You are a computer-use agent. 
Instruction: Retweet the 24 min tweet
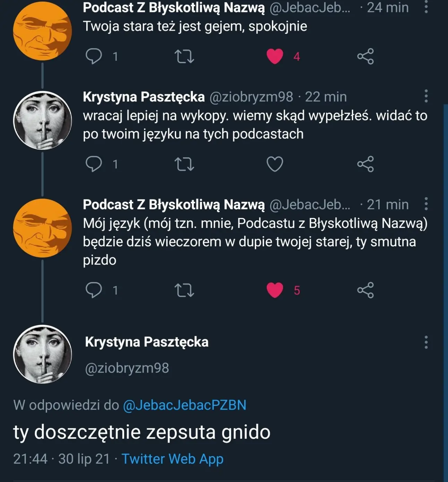click(x=184, y=57)
